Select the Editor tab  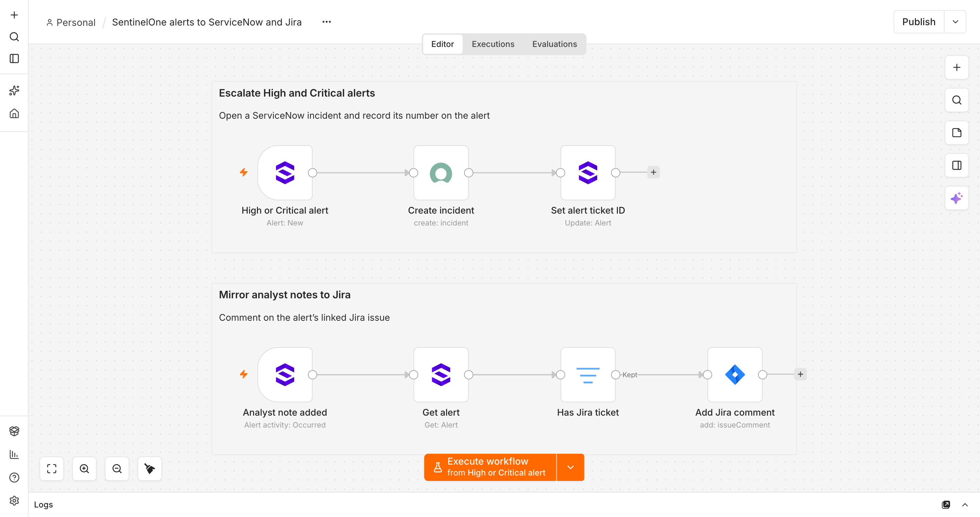coord(442,44)
